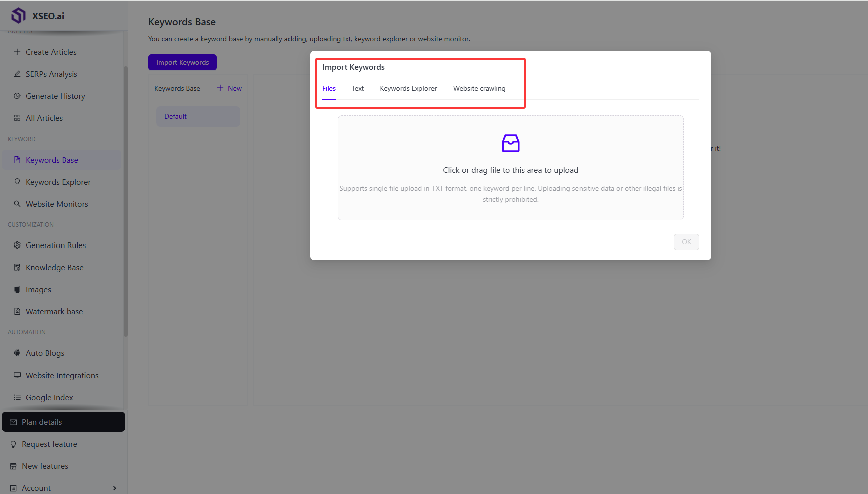Click the gear icon for Generation Rules
This screenshot has width=868, height=494.
(17, 245)
